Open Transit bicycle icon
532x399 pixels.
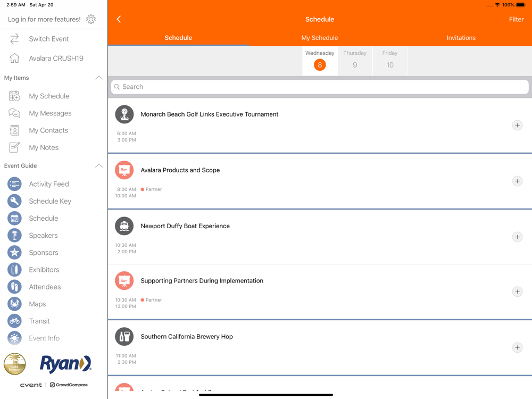point(14,321)
